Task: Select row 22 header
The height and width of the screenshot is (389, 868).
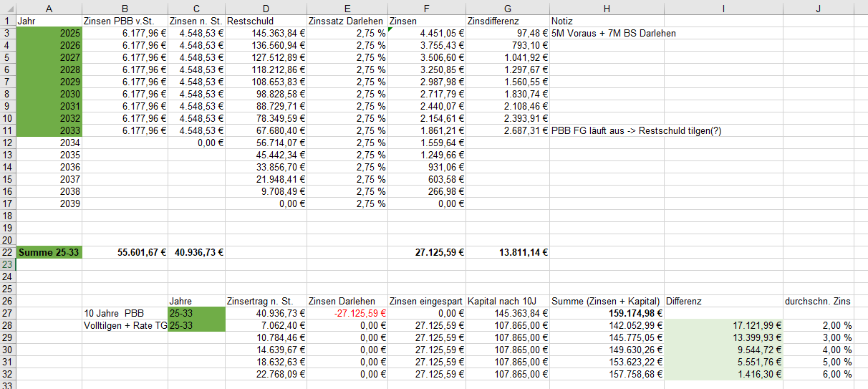Action: coord(7,252)
